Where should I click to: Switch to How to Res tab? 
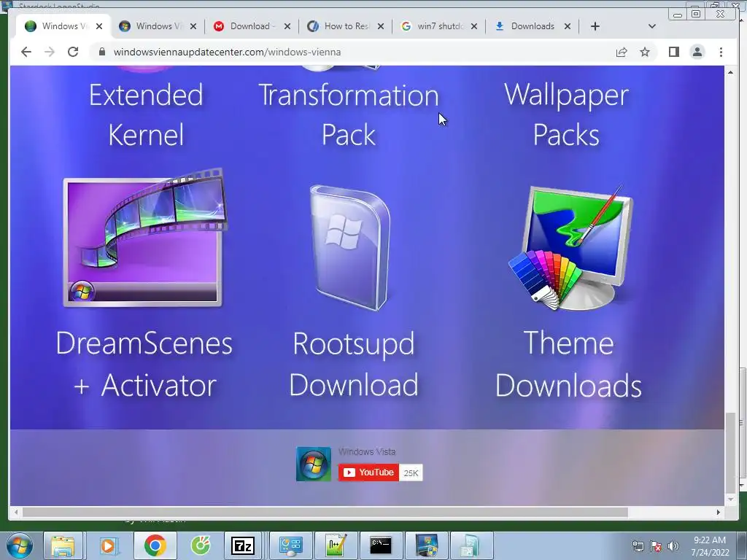(345, 26)
